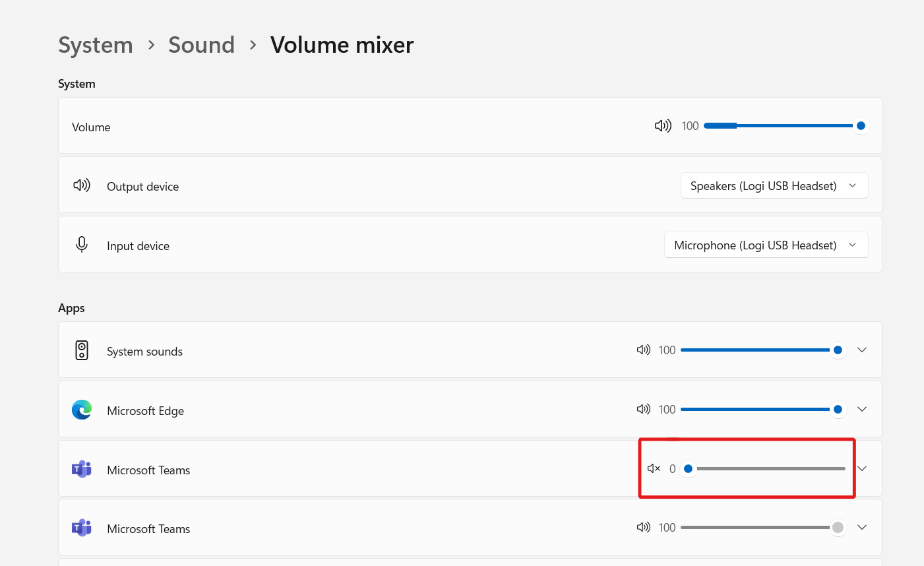Mute System sounds with its speaker icon
This screenshot has height=566, width=924.
(643, 350)
